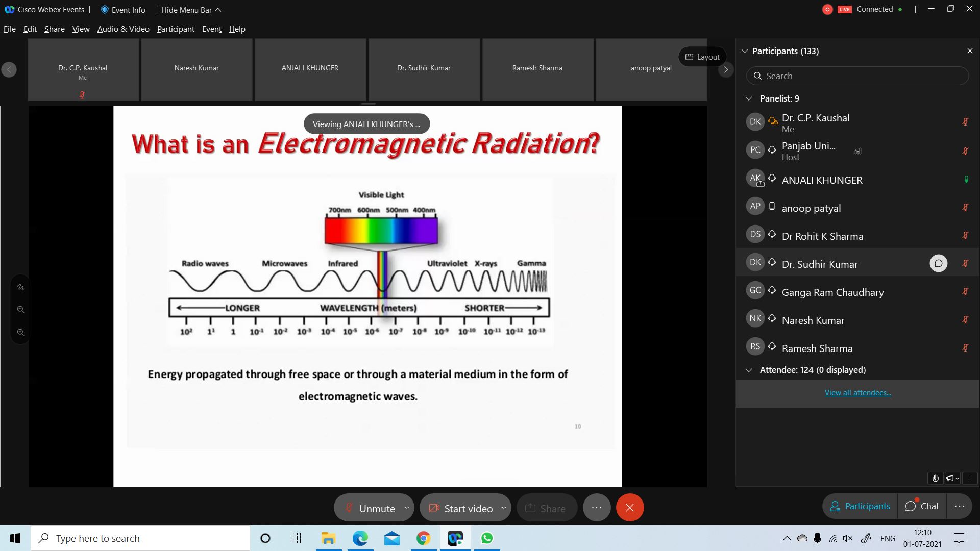Toggle ANJALI KHUNGER's green microphone
The image size is (980, 551).
[x=966, y=179]
